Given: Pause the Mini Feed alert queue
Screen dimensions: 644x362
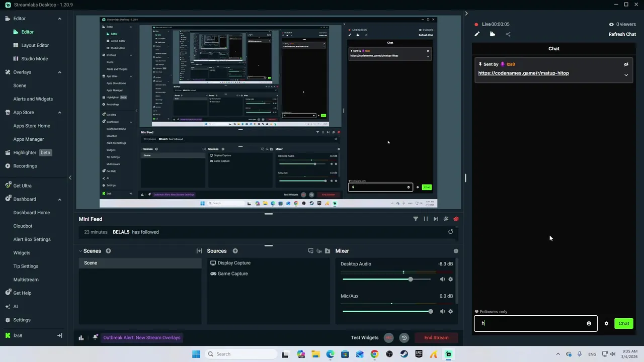Looking at the screenshot, I should [x=426, y=219].
